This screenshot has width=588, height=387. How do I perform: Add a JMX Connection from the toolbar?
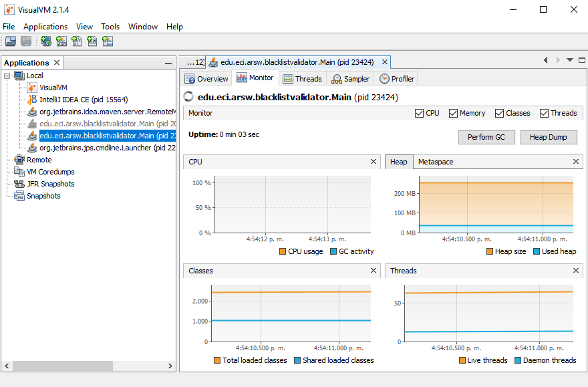pyautogui.click(x=61, y=41)
